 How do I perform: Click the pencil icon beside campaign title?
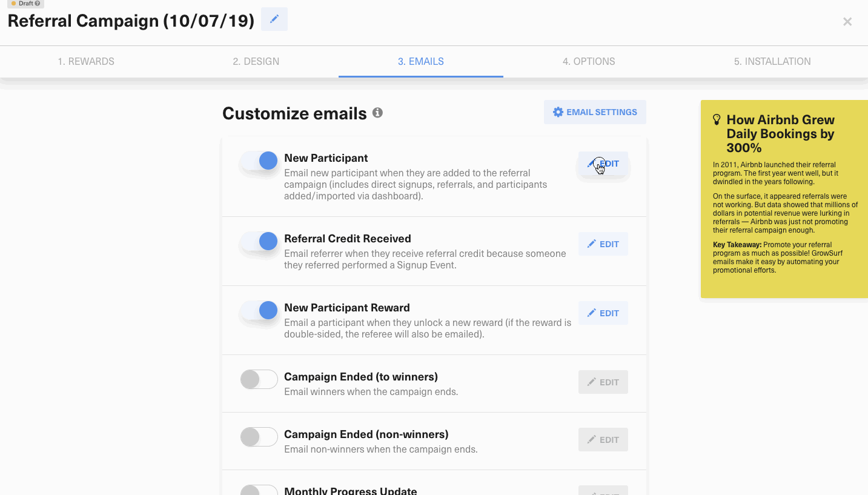tap(274, 19)
